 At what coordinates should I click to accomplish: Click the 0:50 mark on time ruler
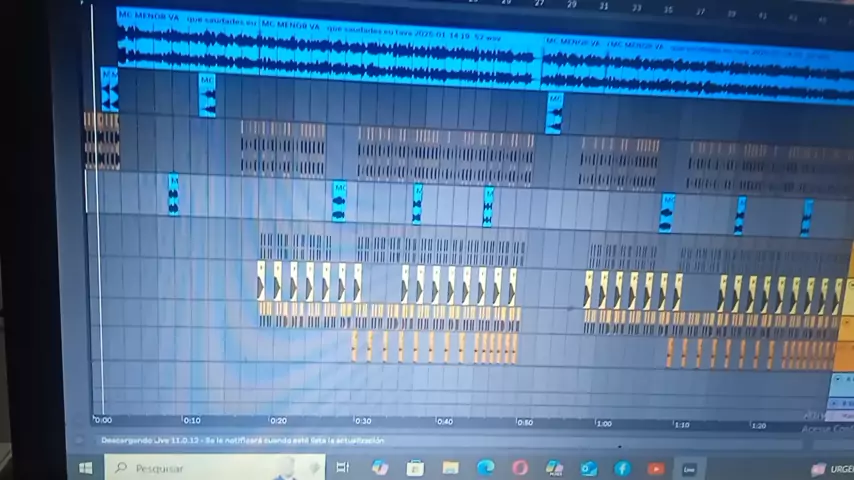(525, 422)
